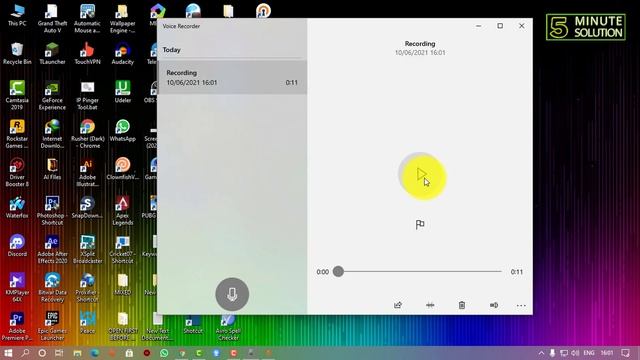
Task: Select Recording 10/06/2021 16:01 in list
Action: pos(232,78)
